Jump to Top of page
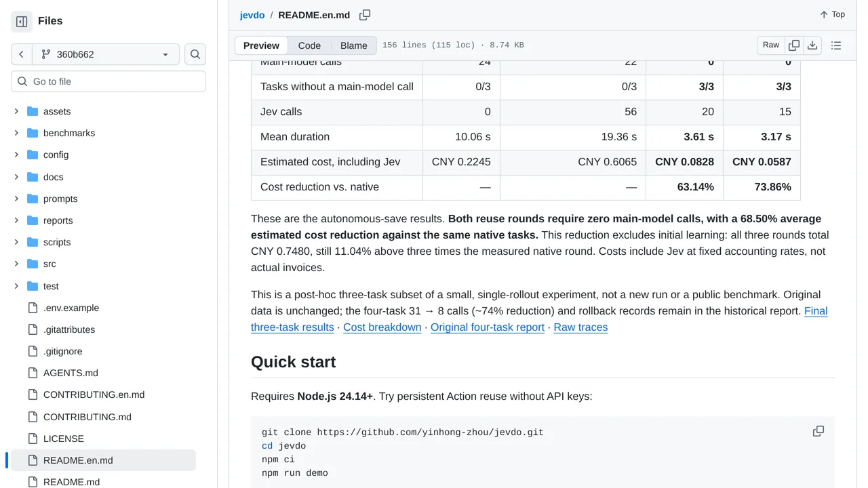The image size is (868, 488). point(832,14)
